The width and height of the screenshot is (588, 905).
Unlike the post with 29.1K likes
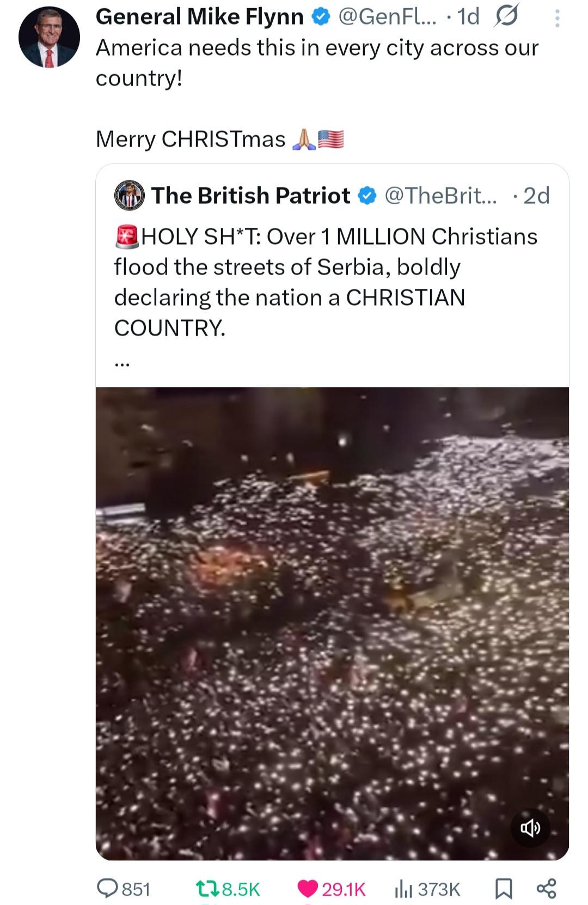(x=308, y=889)
